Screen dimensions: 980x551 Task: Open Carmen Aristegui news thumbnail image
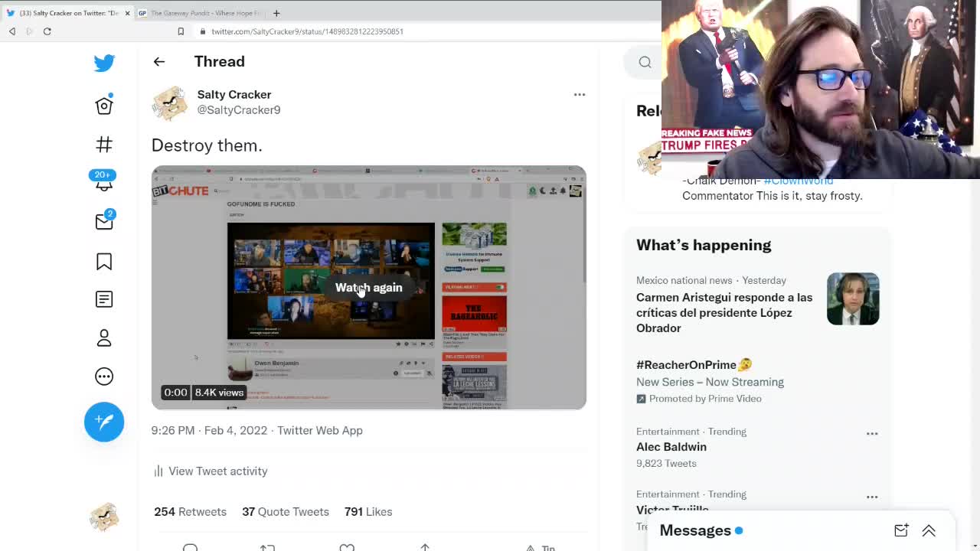tap(853, 298)
